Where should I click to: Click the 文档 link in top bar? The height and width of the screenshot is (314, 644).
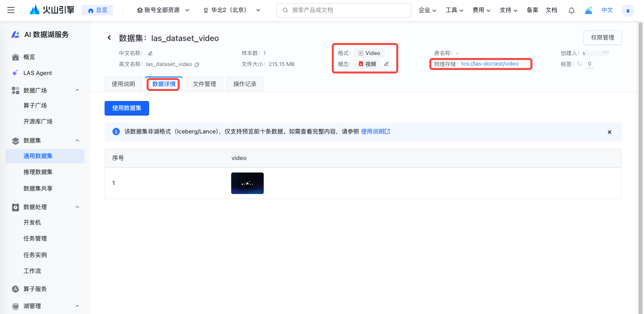click(551, 10)
